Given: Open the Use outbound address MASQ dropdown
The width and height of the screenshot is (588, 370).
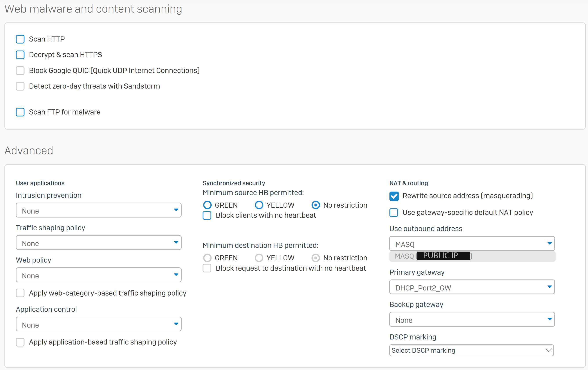Looking at the screenshot, I should 472,244.
